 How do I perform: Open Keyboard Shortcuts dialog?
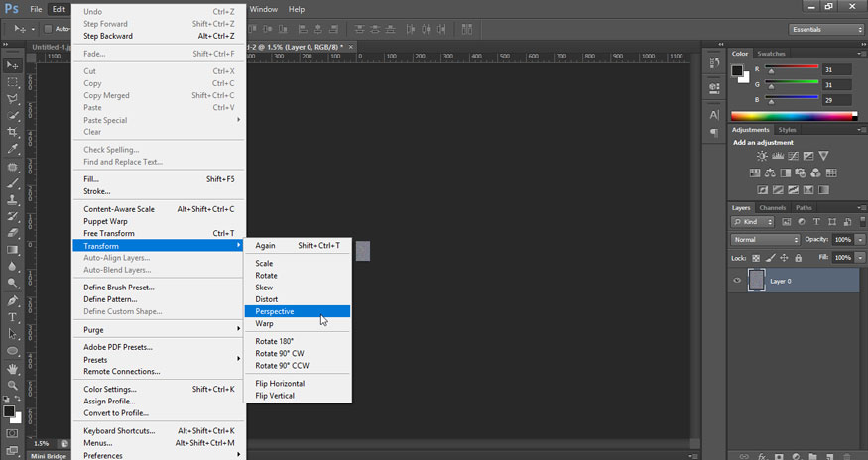click(159, 431)
